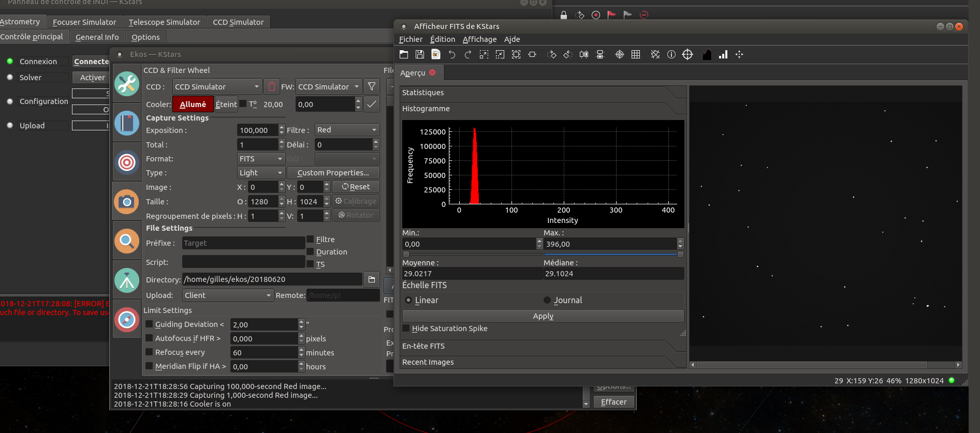980x433 pixels.
Task: Toggle the histogram icon in FITS toolbar
Action: pos(707,54)
